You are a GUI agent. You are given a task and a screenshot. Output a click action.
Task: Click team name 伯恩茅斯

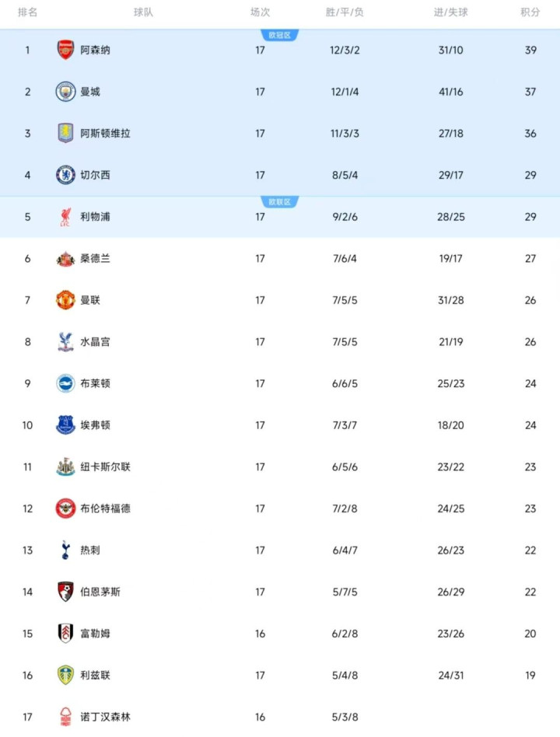click(100, 592)
